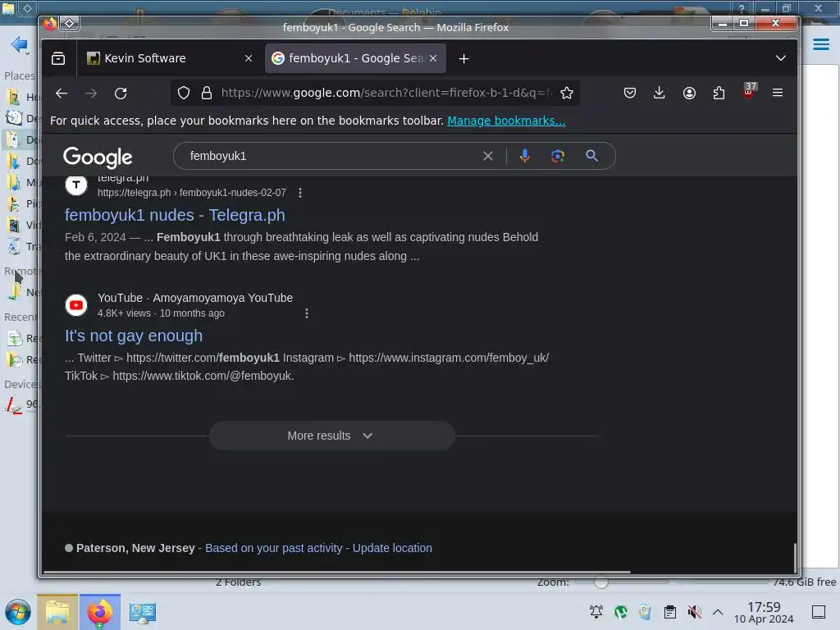Close the femboyuk1 Google Search tab
Screen dimensions: 840x630
click(x=433, y=58)
